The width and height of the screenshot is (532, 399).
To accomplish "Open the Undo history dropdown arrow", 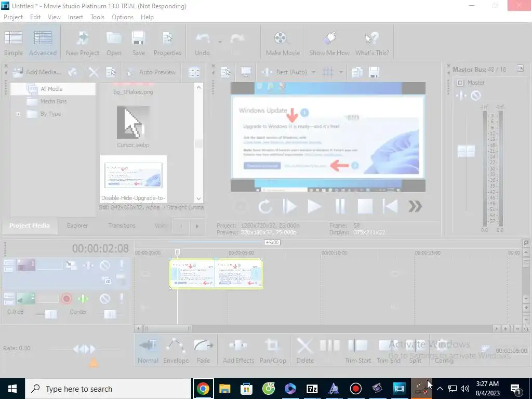I will tap(220, 42).
